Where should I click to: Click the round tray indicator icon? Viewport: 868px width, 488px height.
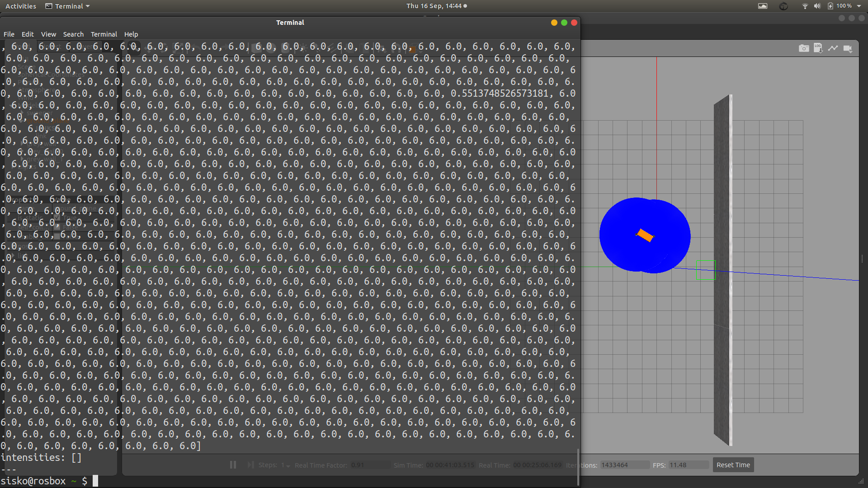point(783,6)
